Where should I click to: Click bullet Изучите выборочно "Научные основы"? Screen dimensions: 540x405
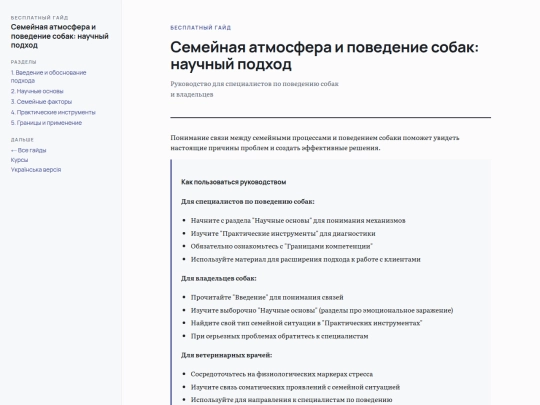[322, 310]
